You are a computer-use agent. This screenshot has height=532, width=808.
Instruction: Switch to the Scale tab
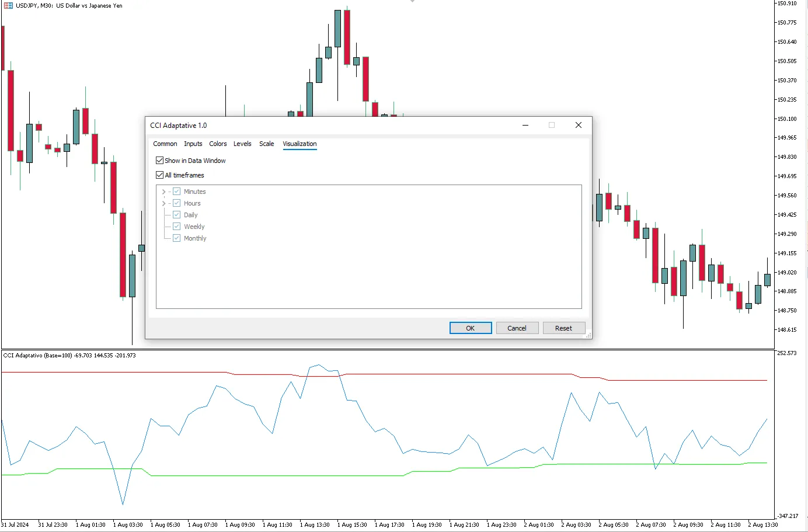click(267, 144)
